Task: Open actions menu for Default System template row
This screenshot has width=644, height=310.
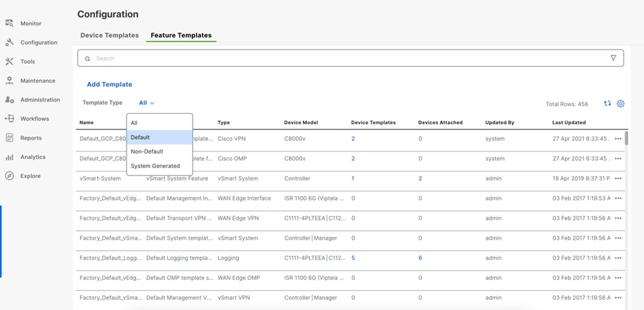Action: pos(618,238)
